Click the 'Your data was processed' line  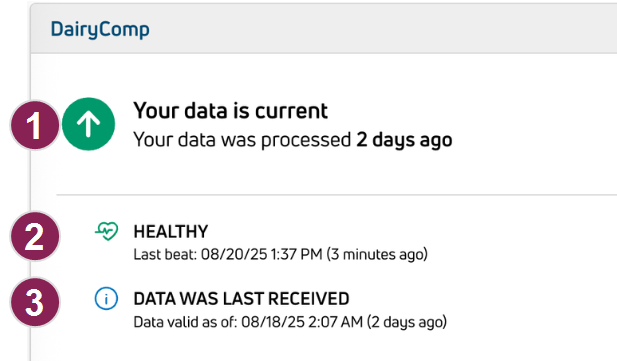293,140
